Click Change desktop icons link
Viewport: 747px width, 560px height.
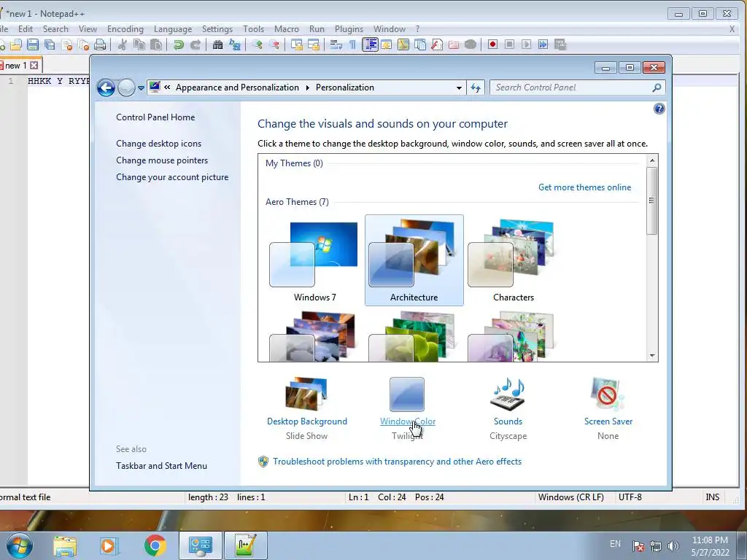158,144
